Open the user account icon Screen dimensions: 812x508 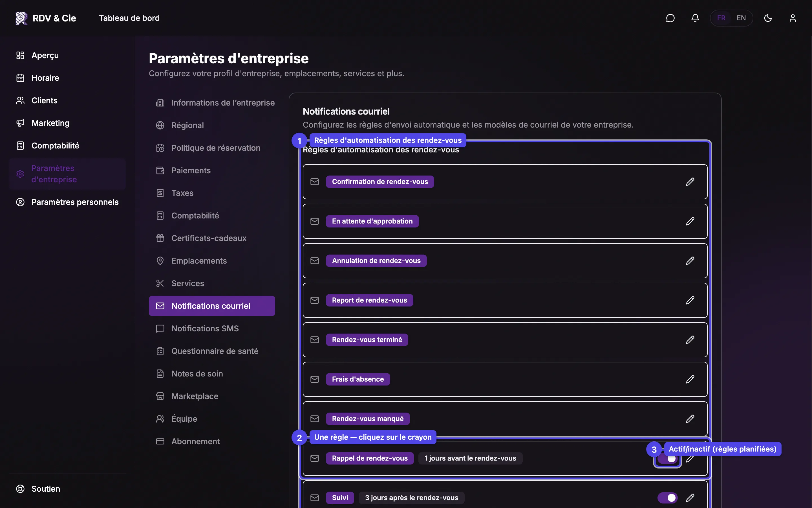793,18
